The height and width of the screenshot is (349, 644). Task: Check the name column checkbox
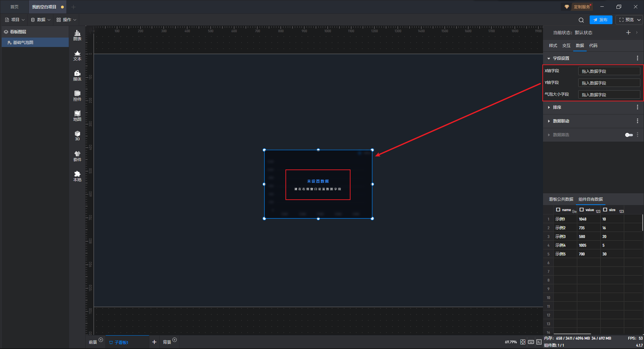click(x=558, y=210)
